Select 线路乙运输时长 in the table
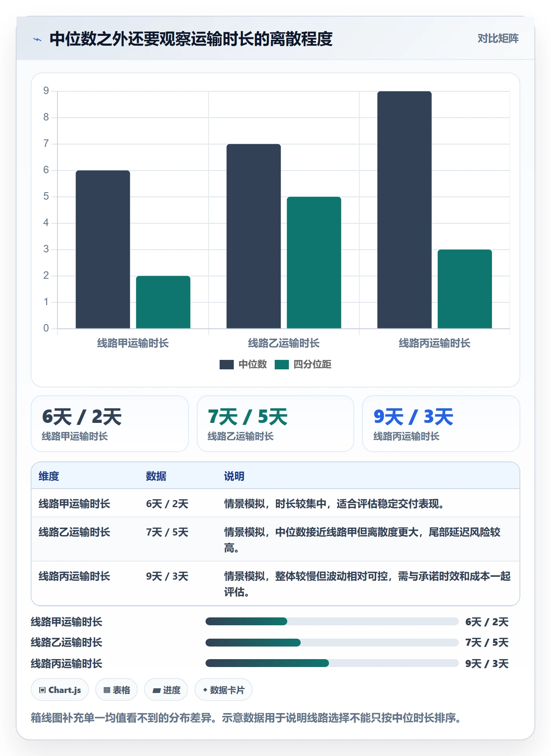 (74, 532)
